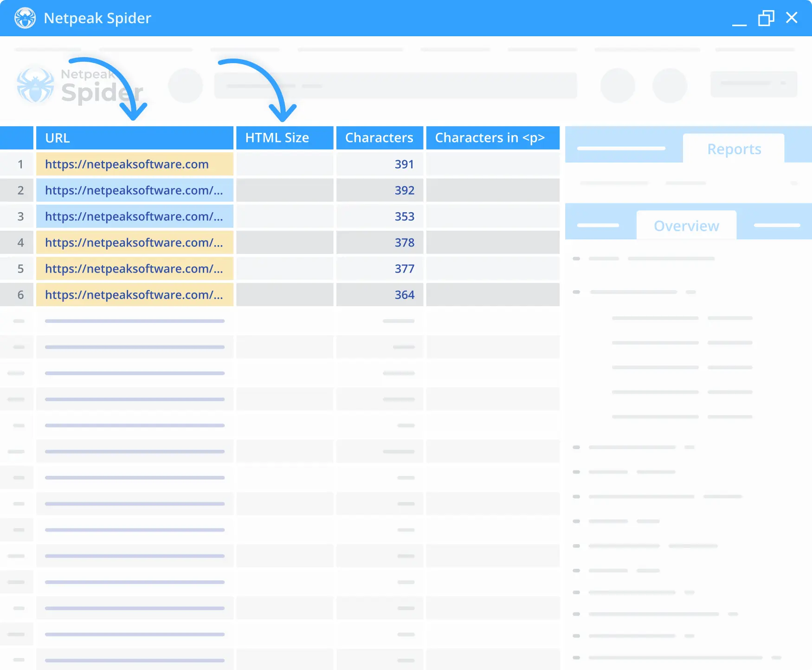
Task: Sort by the URL column header
Action: [135, 138]
